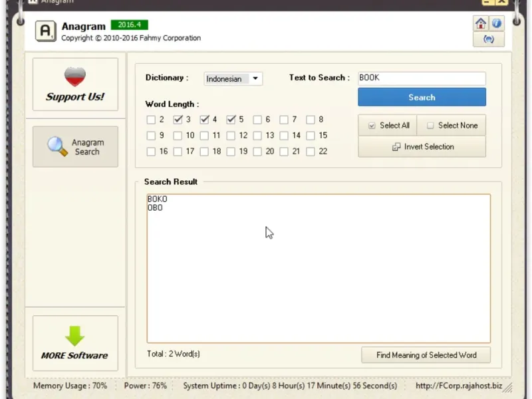Tick the word length 15 checkbox
The height and width of the screenshot is (399, 532).
click(x=311, y=136)
